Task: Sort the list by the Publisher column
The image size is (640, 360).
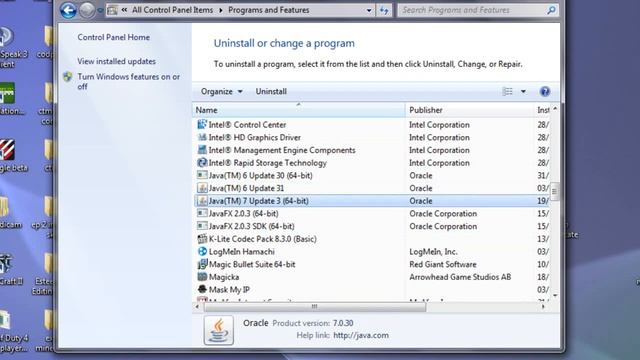Action: click(469, 110)
